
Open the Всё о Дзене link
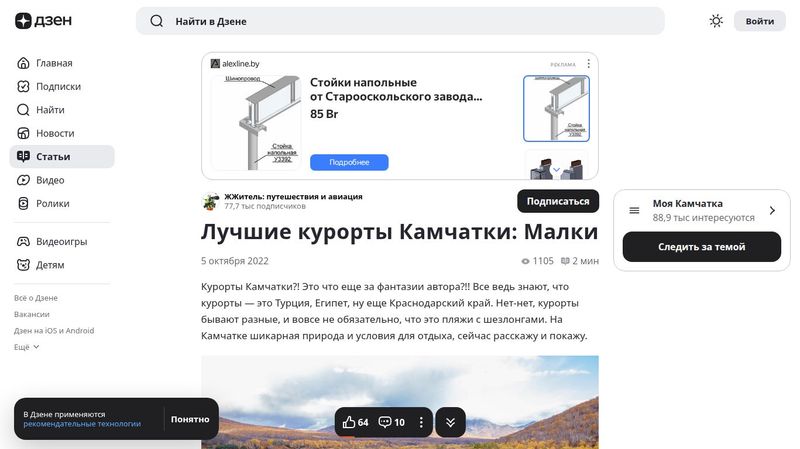(36, 298)
